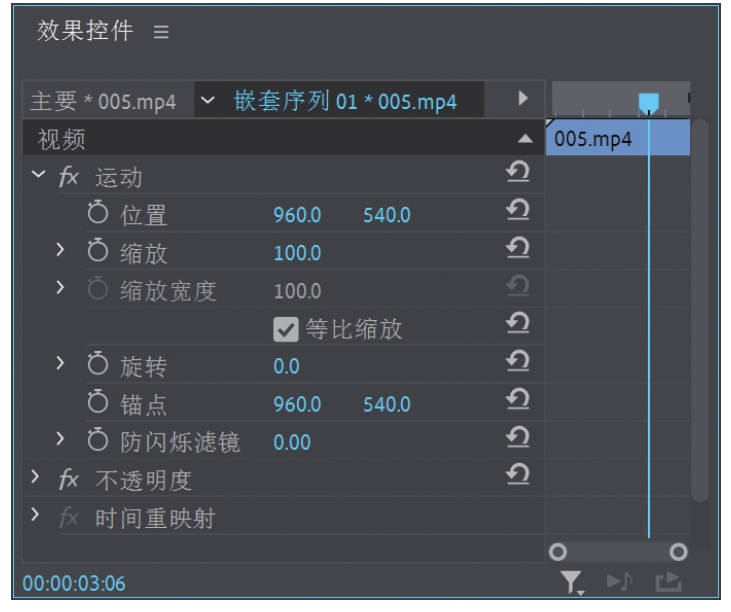Viewport: 731px width, 612px height.
Task: Click the show/hide timeline view arrow
Action: pyautogui.click(x=523, y=98)
